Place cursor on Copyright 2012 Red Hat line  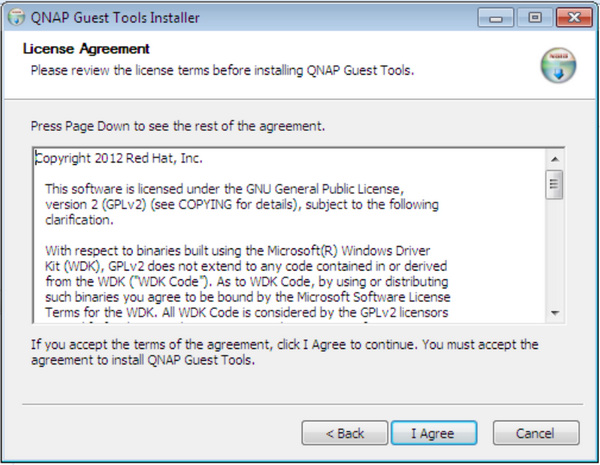119,158
